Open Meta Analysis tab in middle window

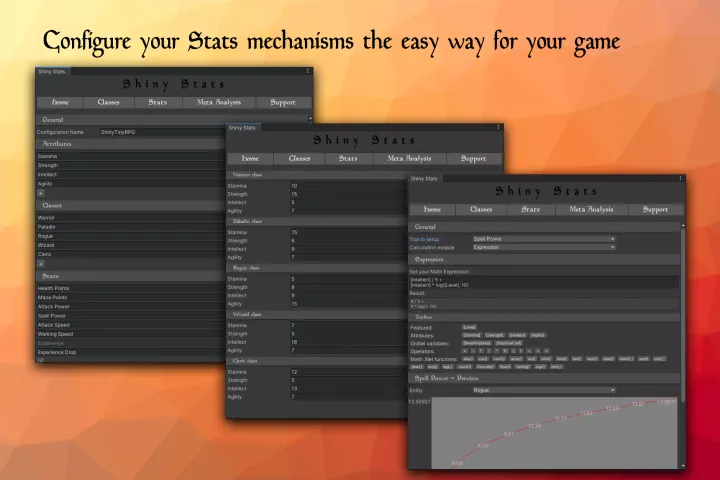click(x=409, y=158)
